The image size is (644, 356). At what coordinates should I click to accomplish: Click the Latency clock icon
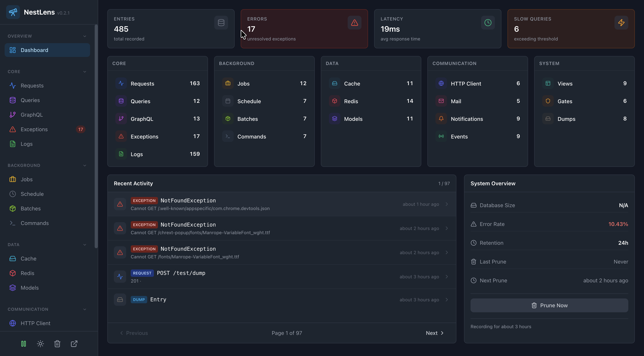(488, 23)
